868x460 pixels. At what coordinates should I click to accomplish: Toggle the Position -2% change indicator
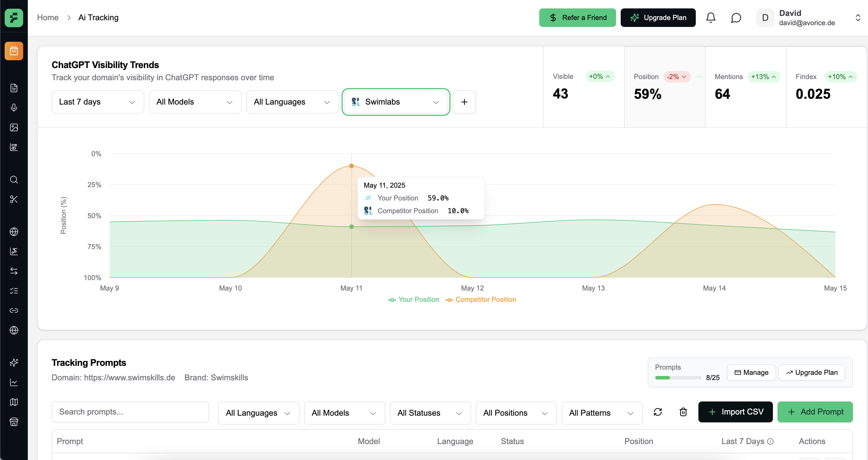[677, 76]
